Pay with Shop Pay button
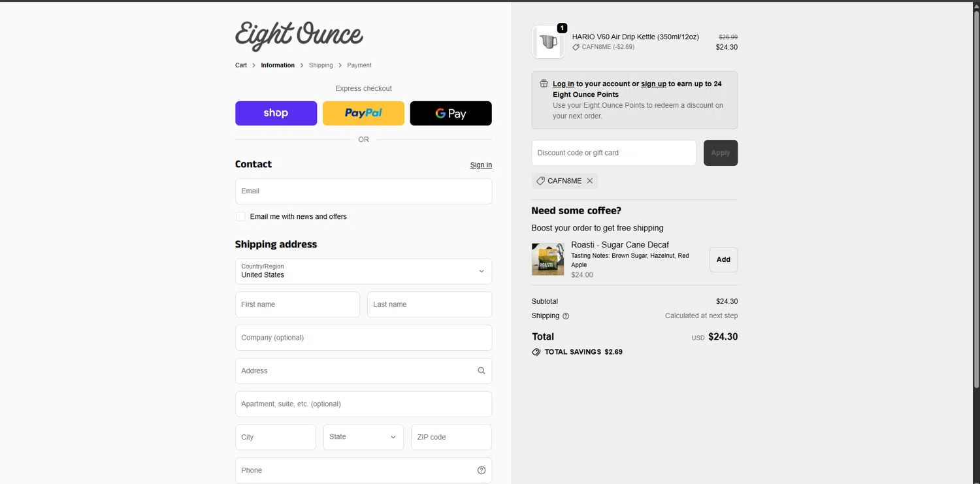This screenshot has height=484, width=980. [276, 113]
